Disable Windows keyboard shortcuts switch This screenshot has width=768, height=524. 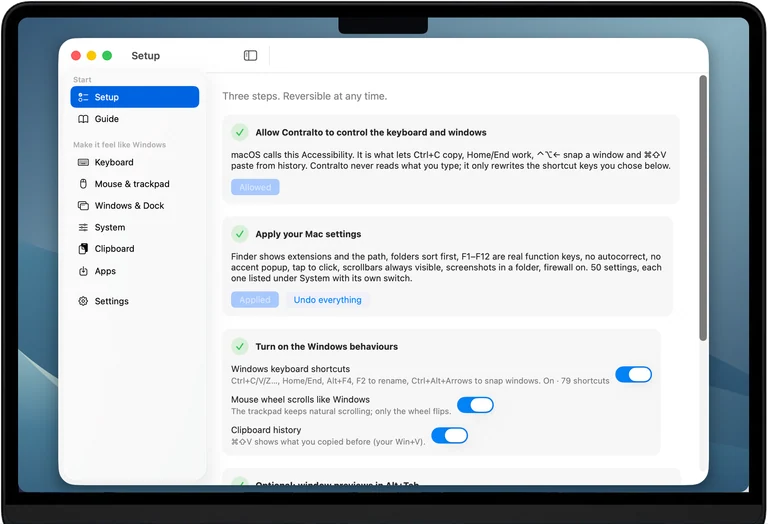pyautogui.click(x=633, y=375)
